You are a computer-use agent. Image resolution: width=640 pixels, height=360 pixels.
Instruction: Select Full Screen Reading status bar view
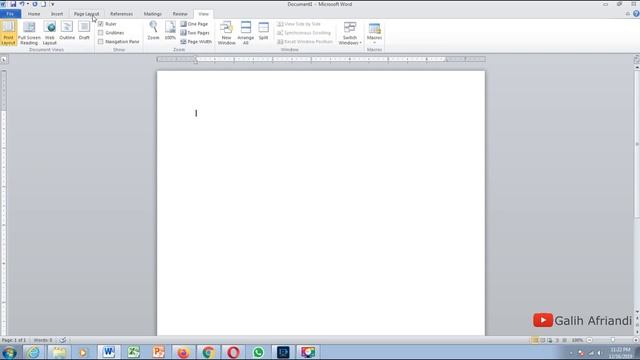(542, 340)
